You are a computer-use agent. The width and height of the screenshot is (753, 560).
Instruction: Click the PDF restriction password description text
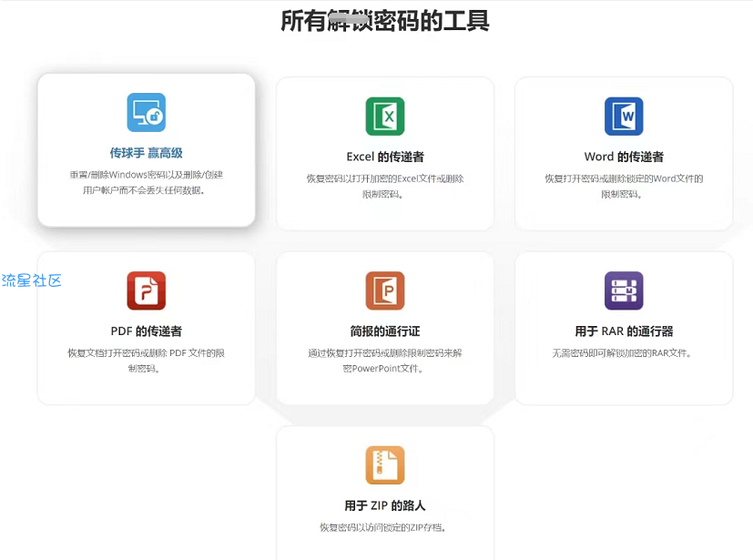tap(146, 361)
